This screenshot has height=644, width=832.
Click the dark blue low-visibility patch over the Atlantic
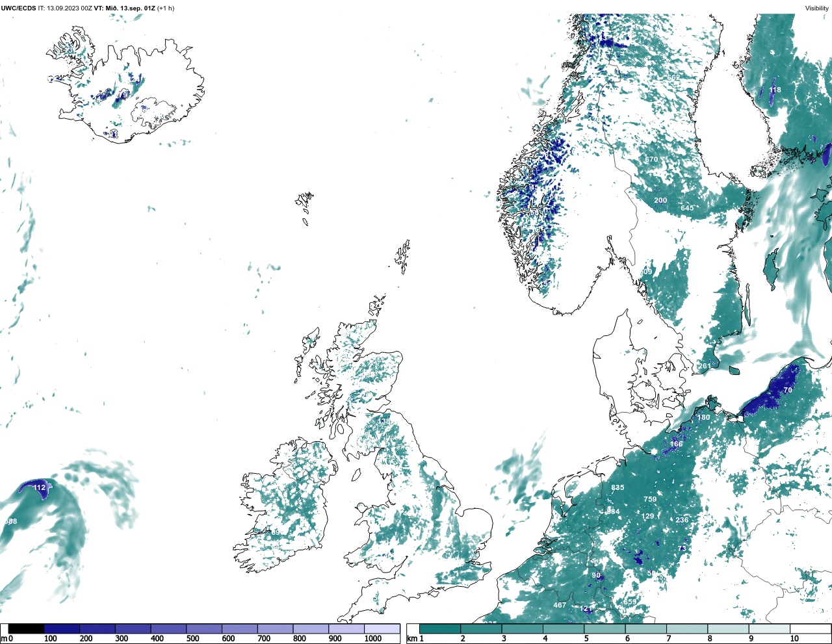tap(38, 489)
